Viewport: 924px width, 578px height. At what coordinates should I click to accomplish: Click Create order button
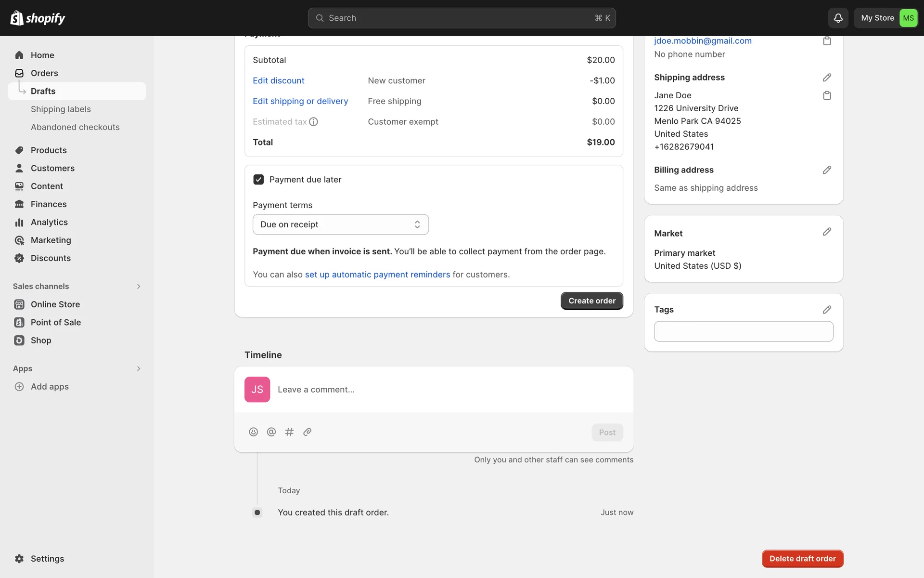point(591,301)
